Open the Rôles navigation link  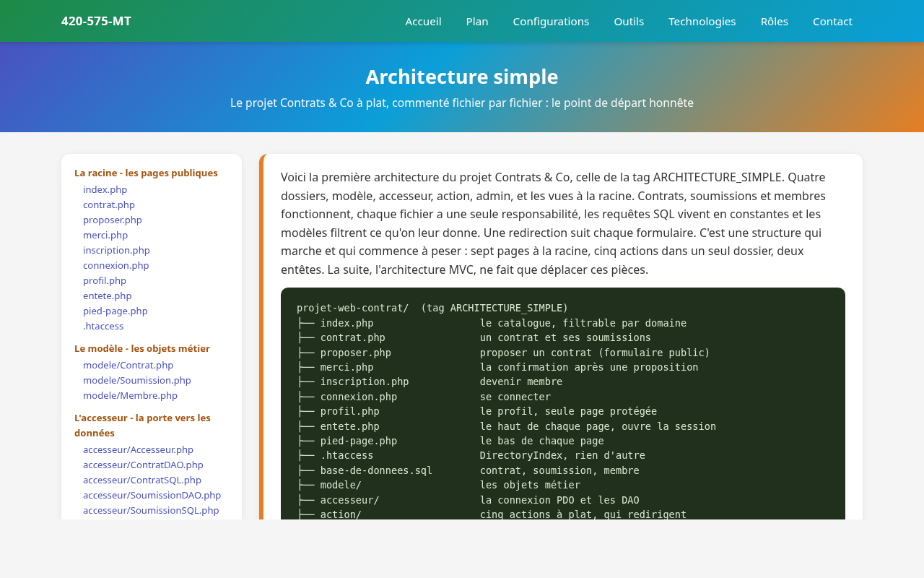click(x=775, y=21)
